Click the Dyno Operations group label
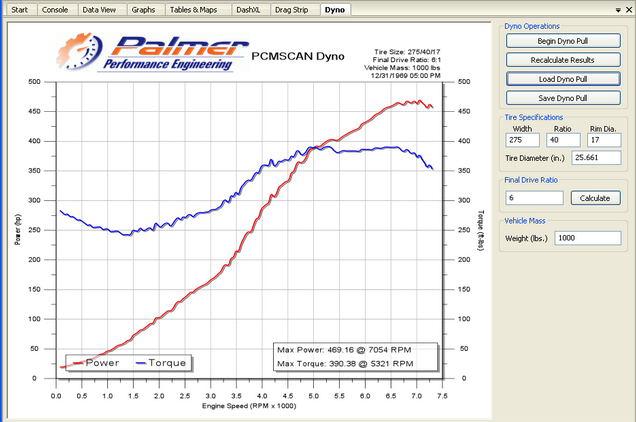636x422 pixels. [532, 26]
